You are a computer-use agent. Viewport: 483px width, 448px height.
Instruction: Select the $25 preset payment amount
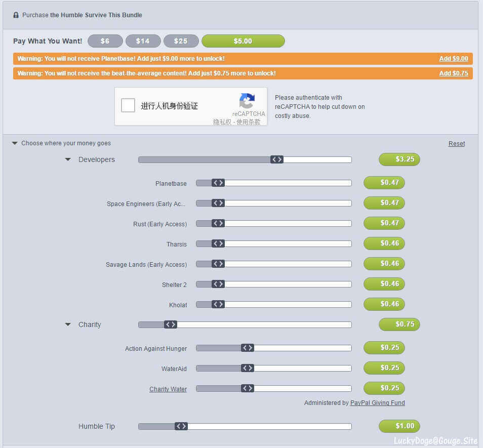[181, 41]
